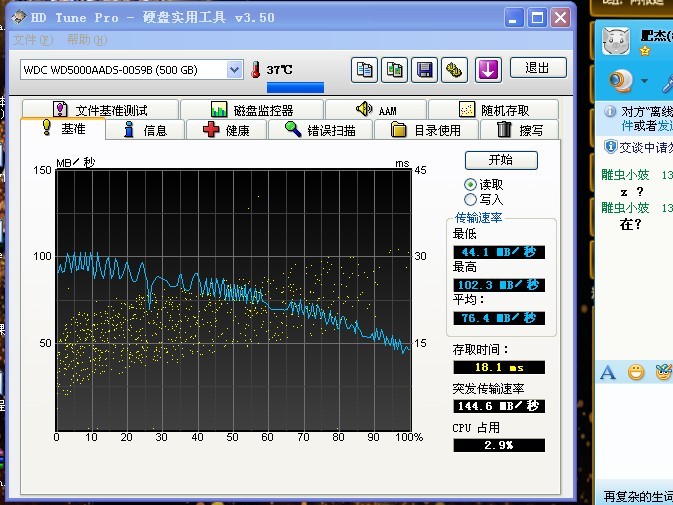Screen dimensions: 673x505
Task: Select the 写入 (write) radio button
Action: (x=471, y=199)
